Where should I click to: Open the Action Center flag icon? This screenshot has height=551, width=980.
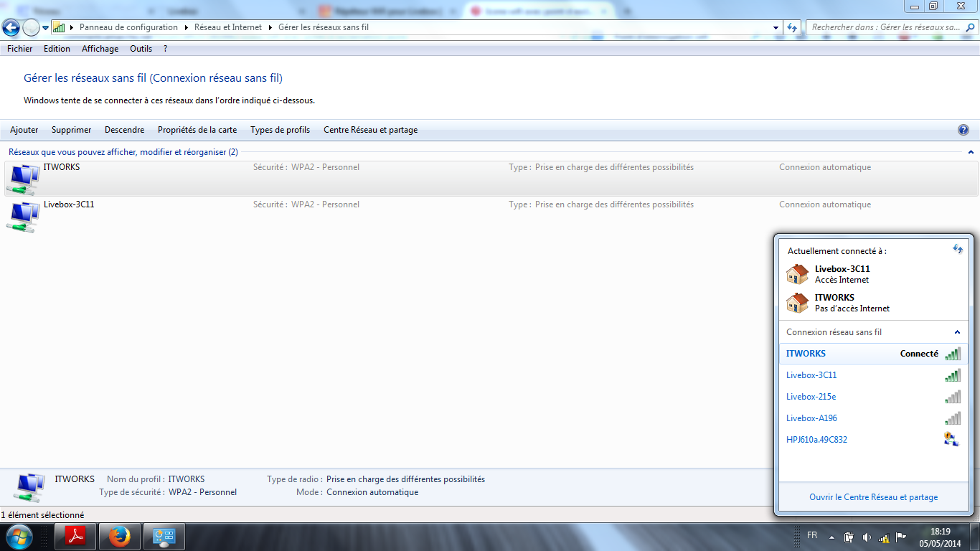click(x=902, y=537)
